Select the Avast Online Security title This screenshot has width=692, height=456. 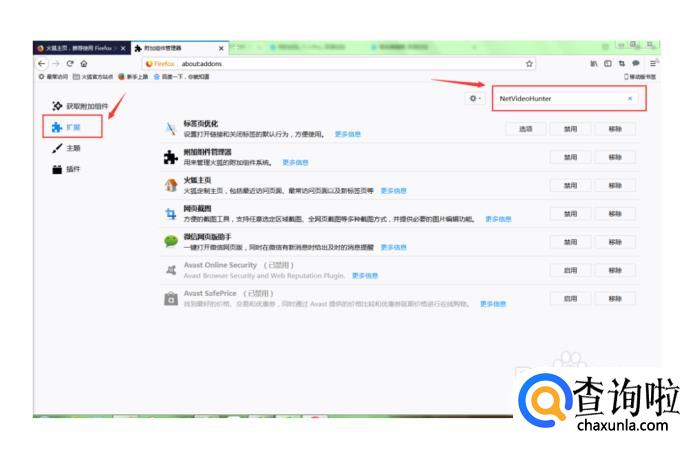(220, 265)
